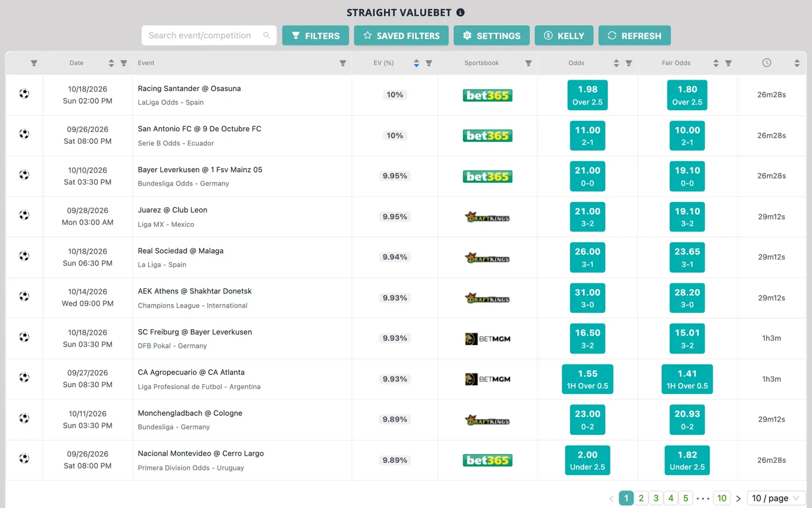
Task: Click fair odds 28.20 3-0 for AEK Athens
Action: (x=687, y=298)
